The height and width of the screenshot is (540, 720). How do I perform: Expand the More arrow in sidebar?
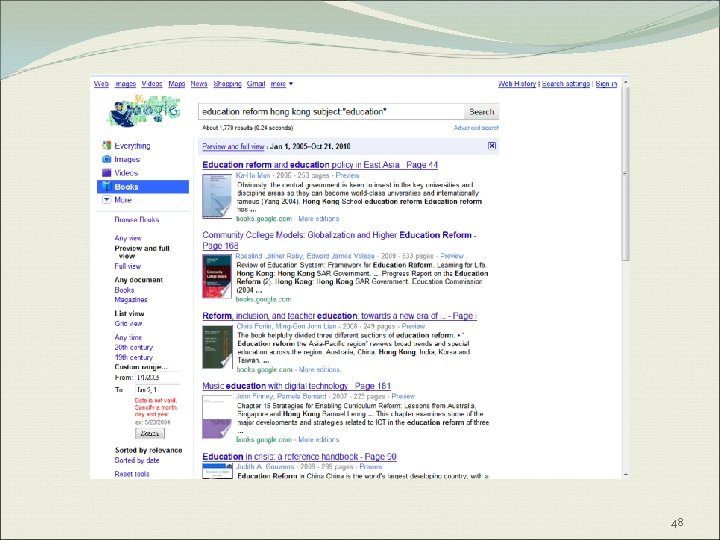[x=107, y=200]
